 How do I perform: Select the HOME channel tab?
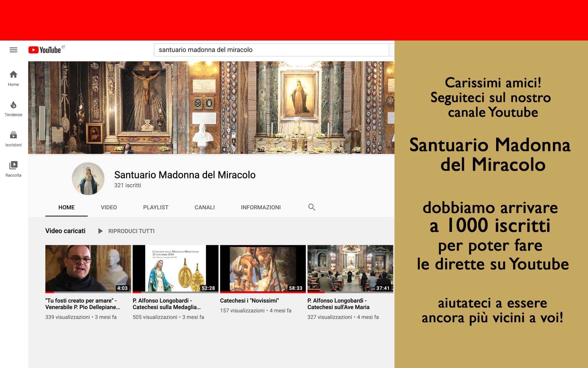pyautogui.click(x=66, y=207)
